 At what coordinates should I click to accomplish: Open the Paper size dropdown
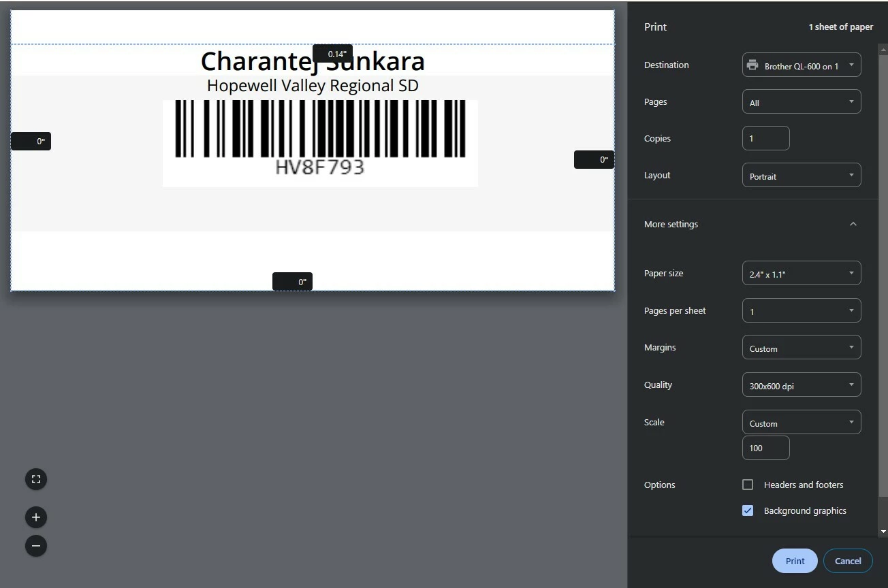802,274
